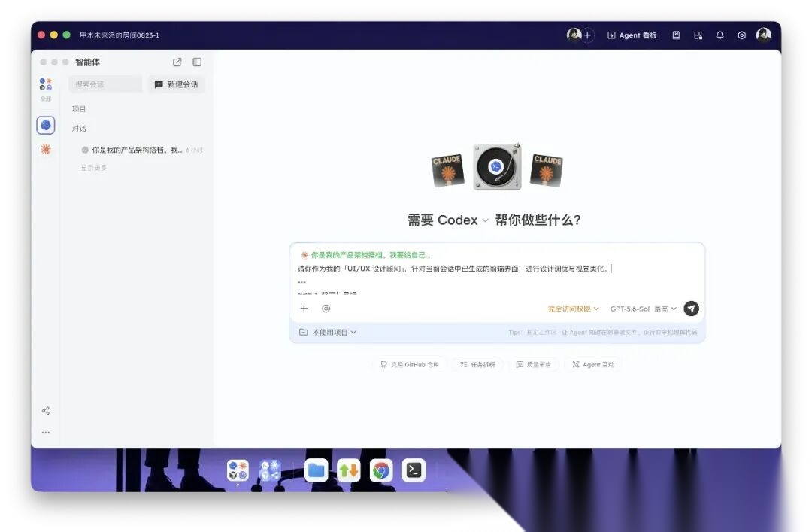Click the window title 甲木未来活的房间0823-1
Image resolution: width=812 pixels, height=532 pixels.
[x=120, y=35]
